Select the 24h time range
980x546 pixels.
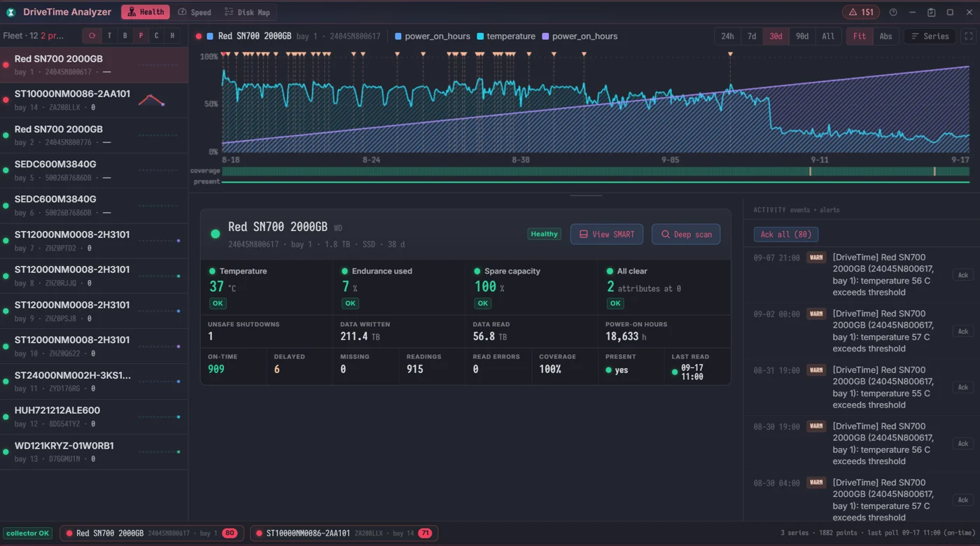coord(728,36)
